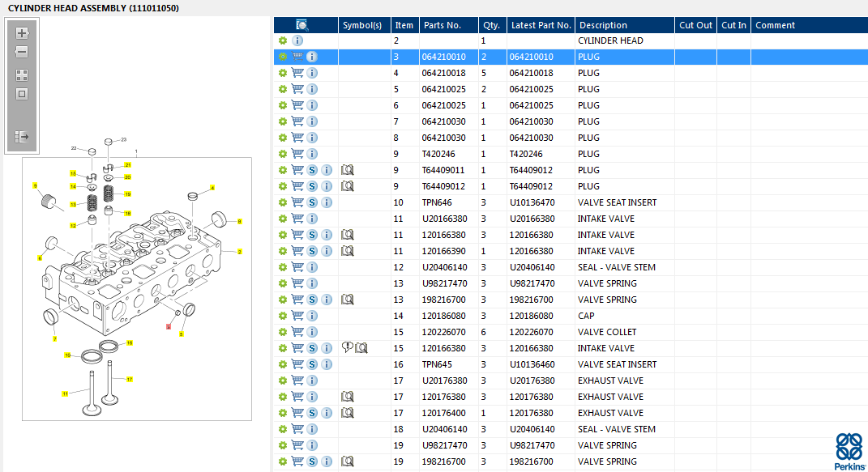Screen dimensions: 868x472
Task: Click info icon for 198216700 item 19 row
Action: (x=327, y=461)
